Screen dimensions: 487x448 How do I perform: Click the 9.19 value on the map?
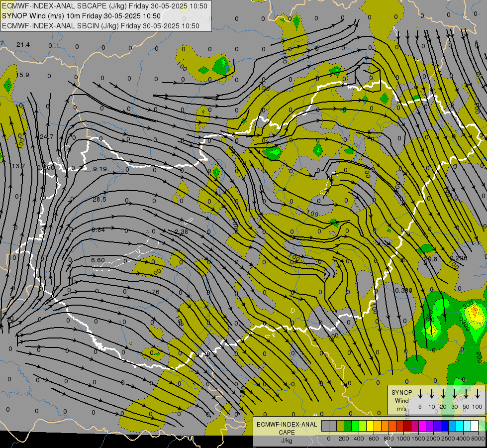pyautogui.click(x=100, y=169)
